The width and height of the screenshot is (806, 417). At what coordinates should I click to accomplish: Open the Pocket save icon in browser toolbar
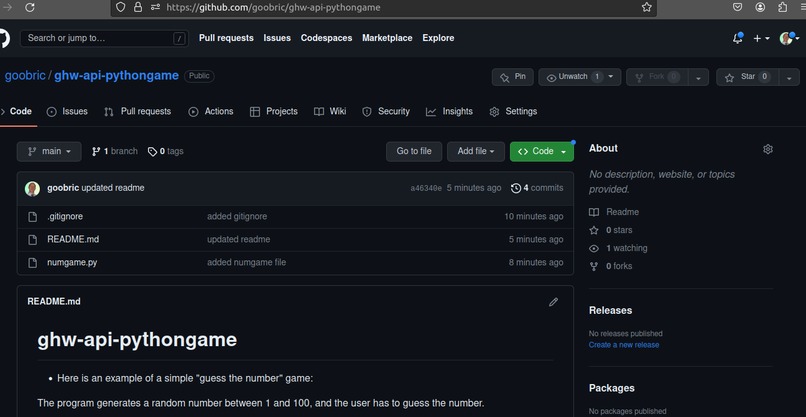coord(737,7)
